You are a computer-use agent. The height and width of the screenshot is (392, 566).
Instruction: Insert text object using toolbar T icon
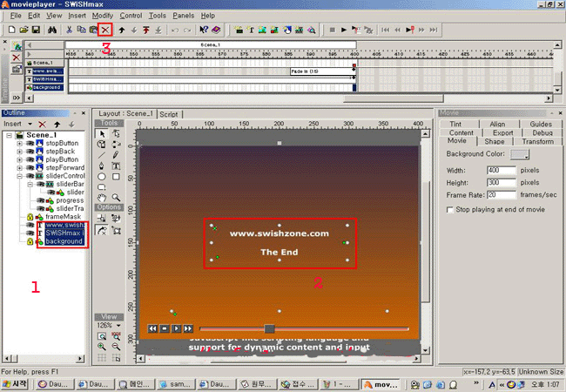pyautogui.click(x=251, y=30)
